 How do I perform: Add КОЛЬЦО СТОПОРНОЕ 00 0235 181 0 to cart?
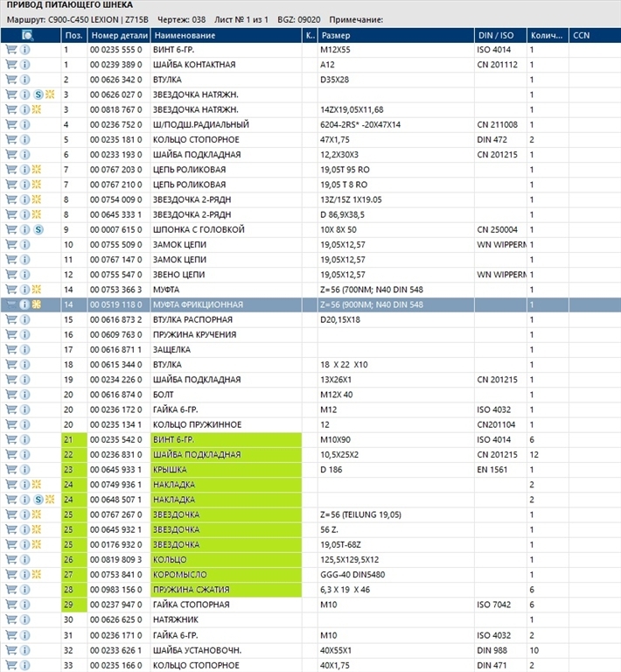11,139
